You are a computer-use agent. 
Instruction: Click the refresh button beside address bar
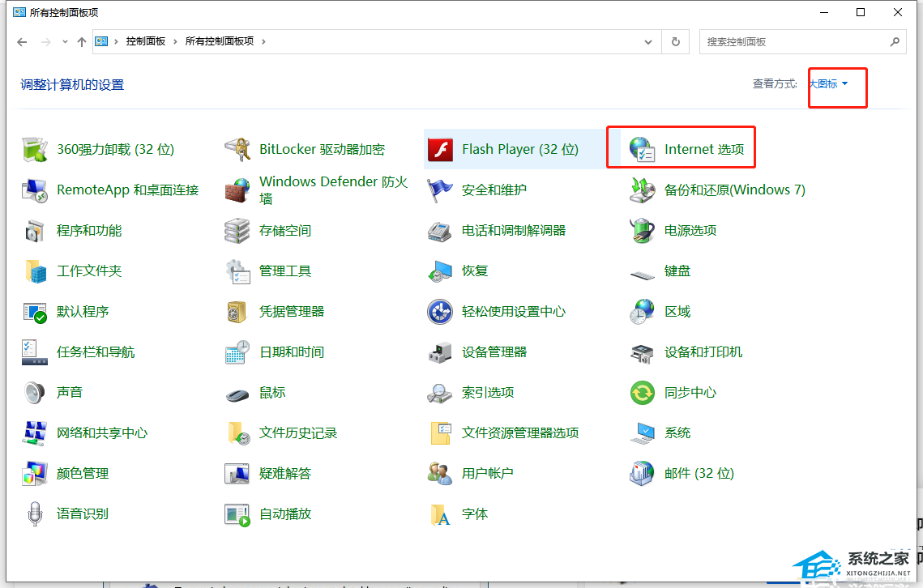pos(675,41)
